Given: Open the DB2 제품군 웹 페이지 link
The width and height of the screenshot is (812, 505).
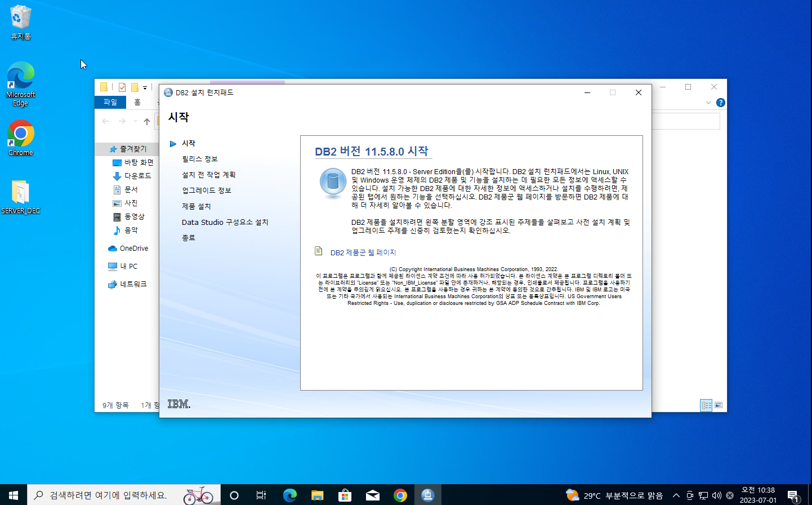Looking at the screenshot, I should click(363, 252).
